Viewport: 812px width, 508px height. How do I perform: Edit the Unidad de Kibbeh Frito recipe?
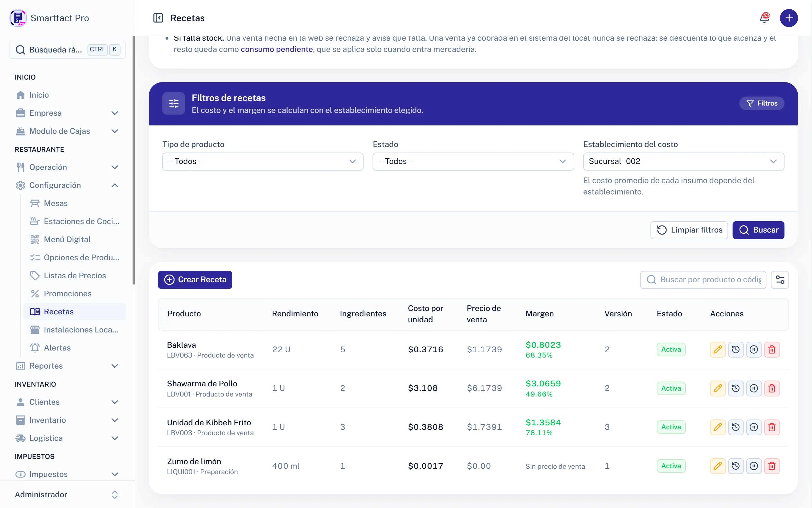click(717, 427)
